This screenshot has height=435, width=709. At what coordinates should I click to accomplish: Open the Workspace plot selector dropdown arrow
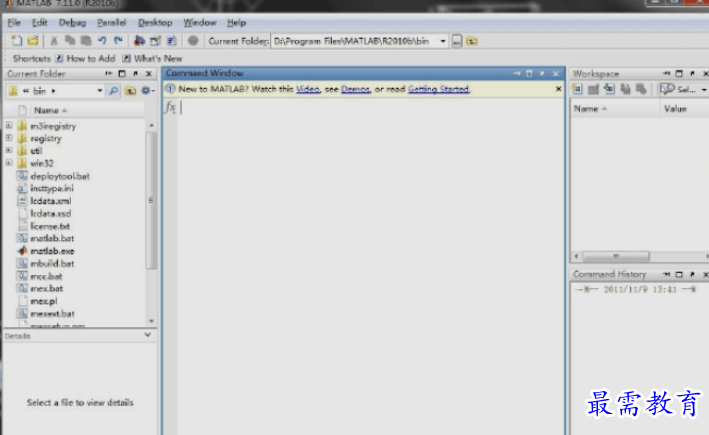704,90
